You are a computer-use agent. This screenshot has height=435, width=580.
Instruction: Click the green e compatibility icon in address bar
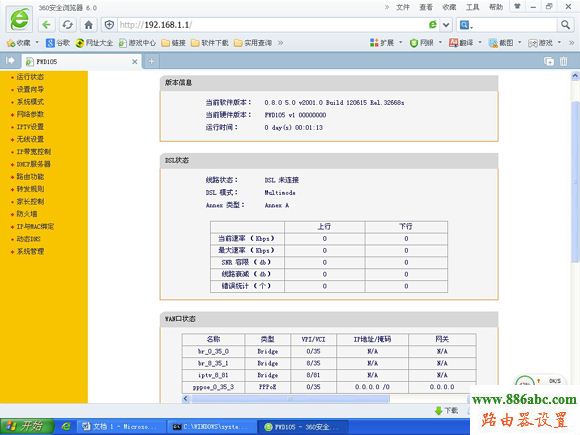(x=432, y=25)
